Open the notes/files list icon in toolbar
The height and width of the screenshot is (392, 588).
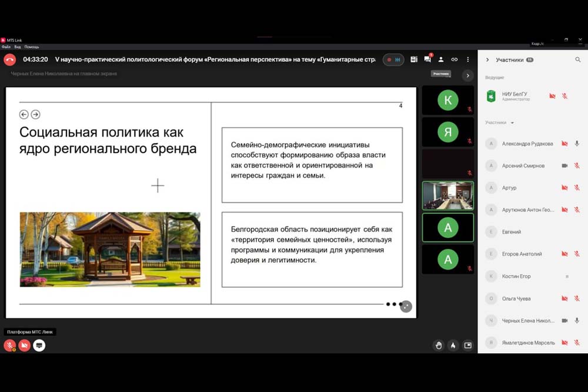[414, 59]
